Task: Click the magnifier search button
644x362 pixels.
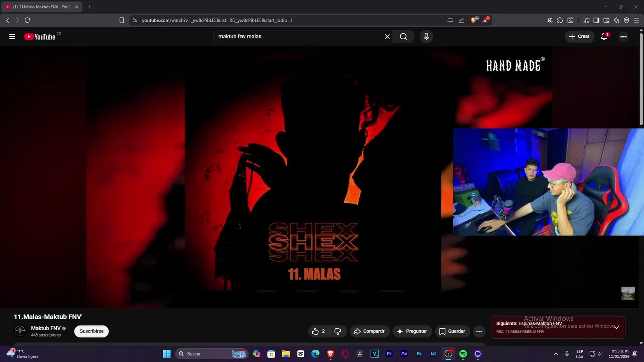Action: pyautogui.click(x=404, y=36)
